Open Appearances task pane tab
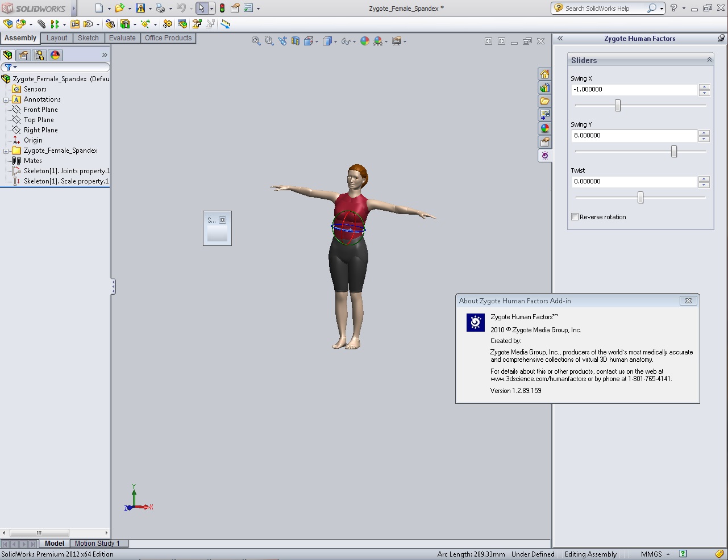Viewport: 728px width, 560px height. [x=544, y=128]
